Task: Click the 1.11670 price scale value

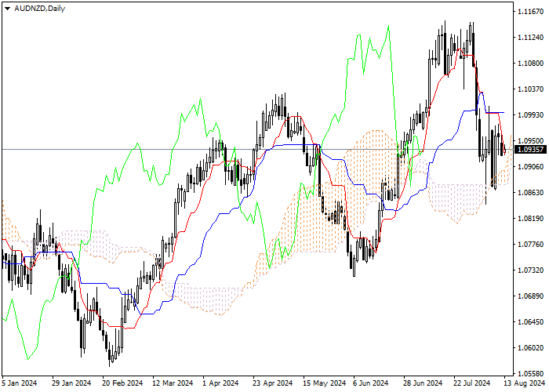Action: point(531,12)
